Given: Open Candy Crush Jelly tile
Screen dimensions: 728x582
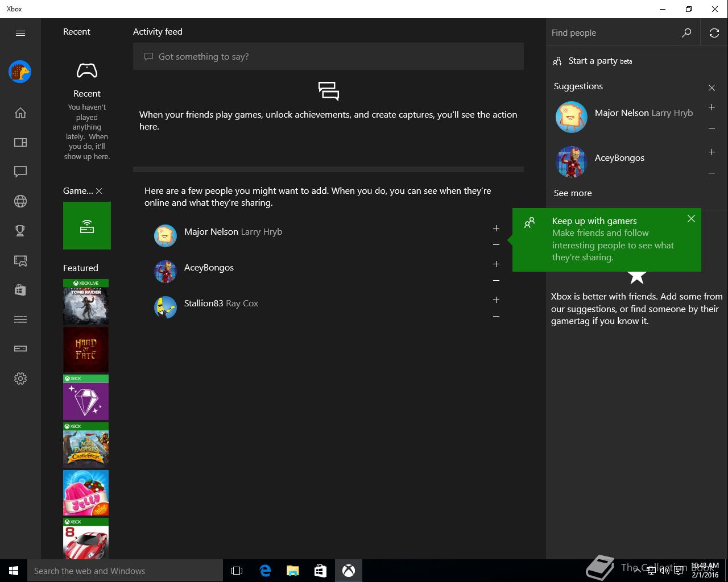Looking at the screenshot, I should pos(86,493).
